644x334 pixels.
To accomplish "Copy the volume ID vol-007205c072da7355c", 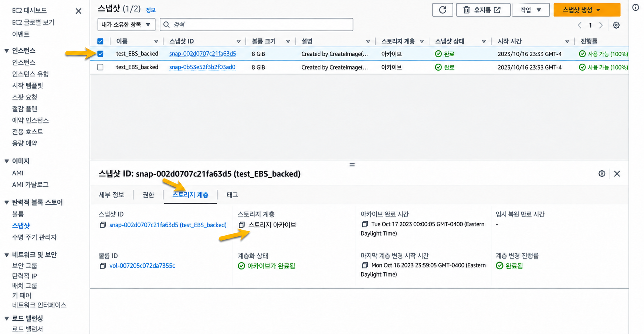I will coord(103,266).
